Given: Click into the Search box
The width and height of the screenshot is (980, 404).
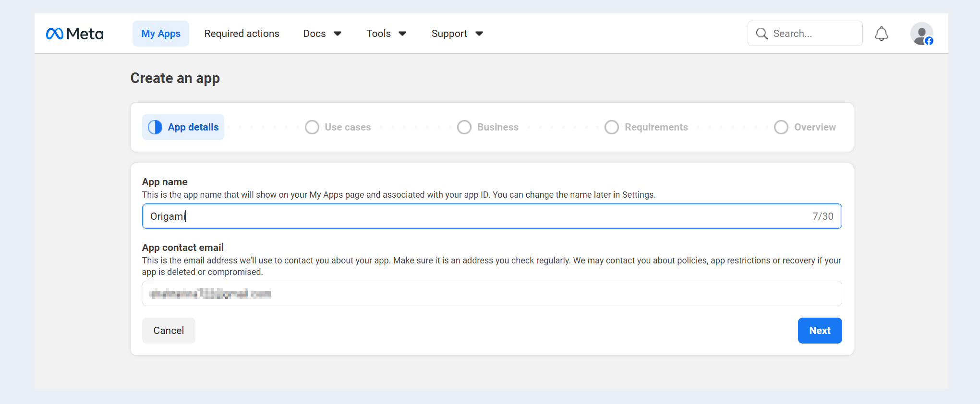Looking at the screenshot, I should (x=805, y=34).
